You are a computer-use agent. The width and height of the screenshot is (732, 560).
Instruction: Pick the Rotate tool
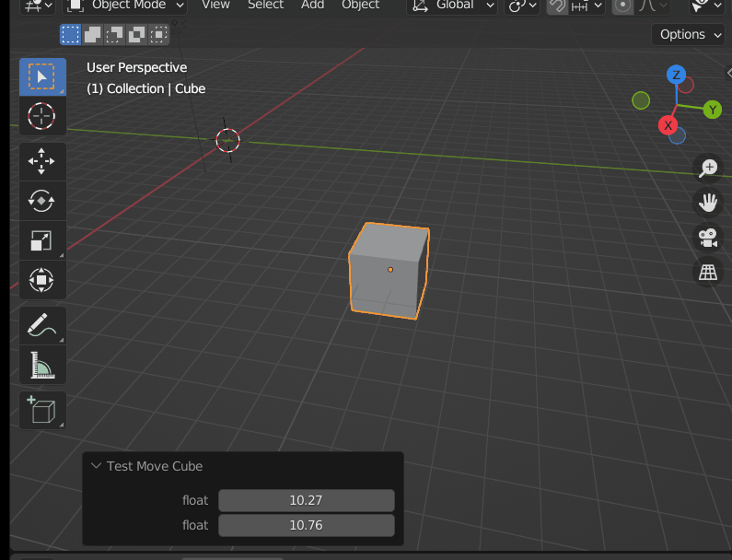42,201
